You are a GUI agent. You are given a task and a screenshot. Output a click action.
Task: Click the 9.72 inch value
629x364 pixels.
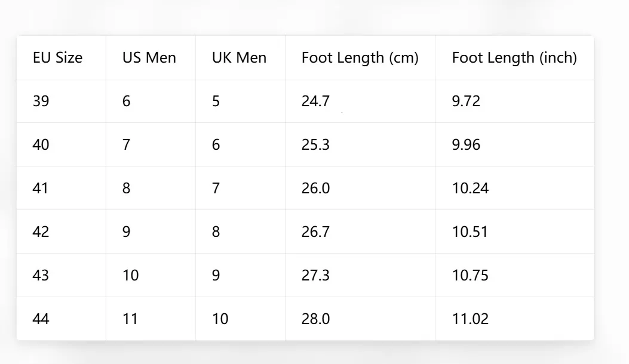point(466,101)
